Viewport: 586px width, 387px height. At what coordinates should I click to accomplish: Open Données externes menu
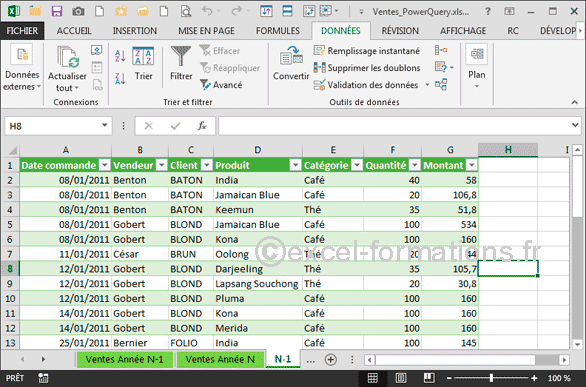pos(22,67)
